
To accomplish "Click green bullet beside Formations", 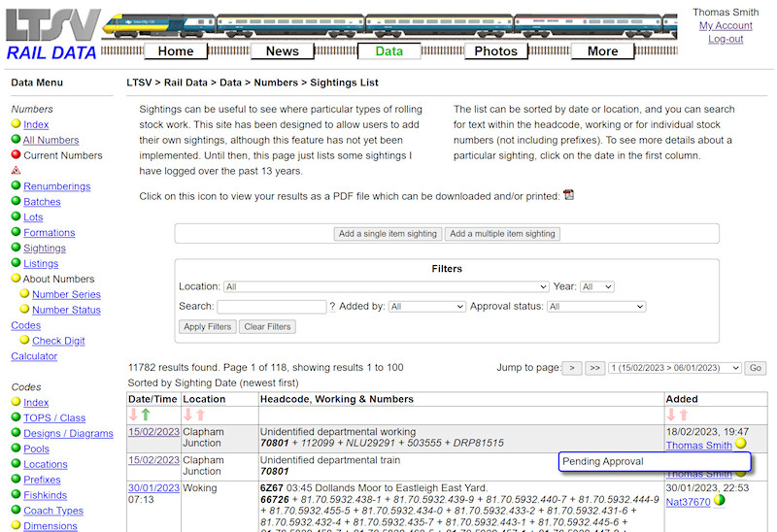I will [16, 231].
